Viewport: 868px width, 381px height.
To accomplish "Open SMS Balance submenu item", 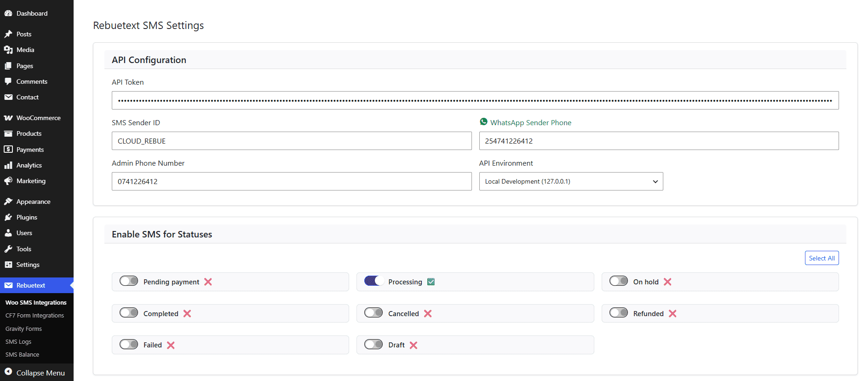I will coord(22,354).
